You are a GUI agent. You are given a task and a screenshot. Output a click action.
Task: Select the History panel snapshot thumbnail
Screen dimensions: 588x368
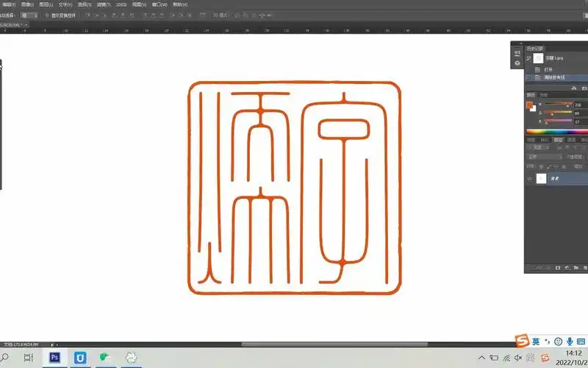(538, 57)
